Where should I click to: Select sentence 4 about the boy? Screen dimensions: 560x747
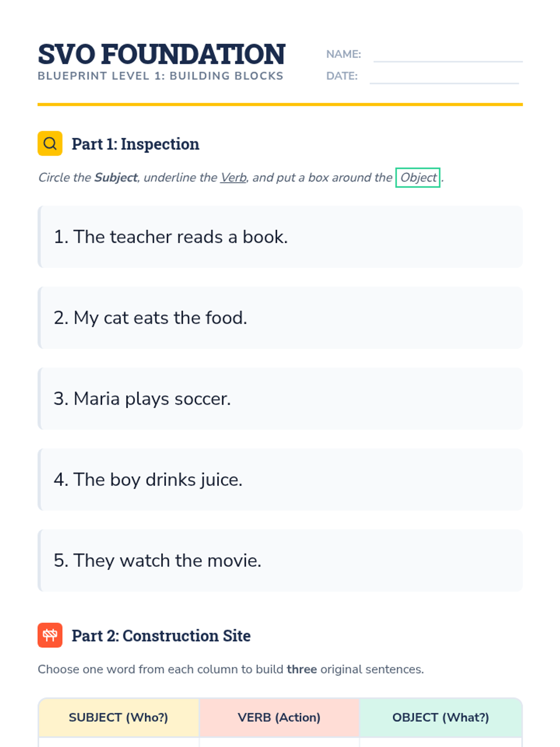(148, 480)
